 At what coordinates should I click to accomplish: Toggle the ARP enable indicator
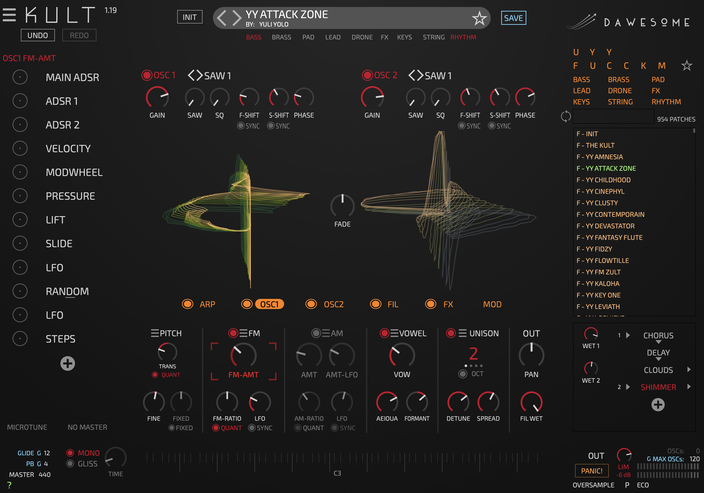[x=187, y=304]
